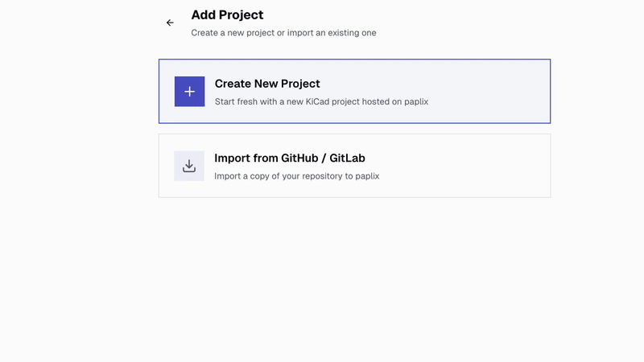This screenshot has height=362, width=644.
Task: Click the blue plus icon
Action: coord(189,92)
